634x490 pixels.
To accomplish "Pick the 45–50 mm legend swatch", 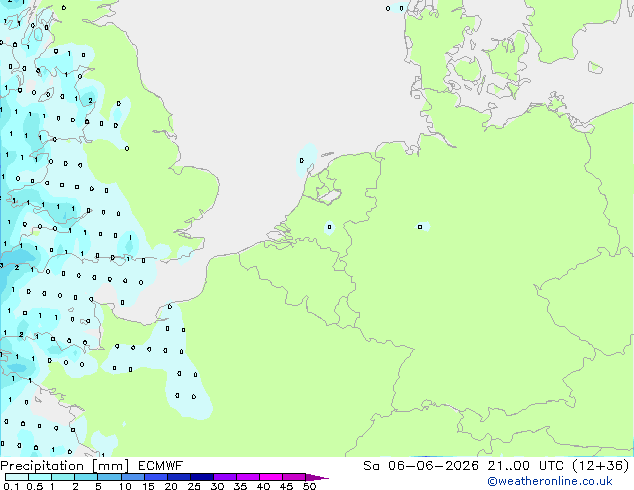I will click(294, 477).
